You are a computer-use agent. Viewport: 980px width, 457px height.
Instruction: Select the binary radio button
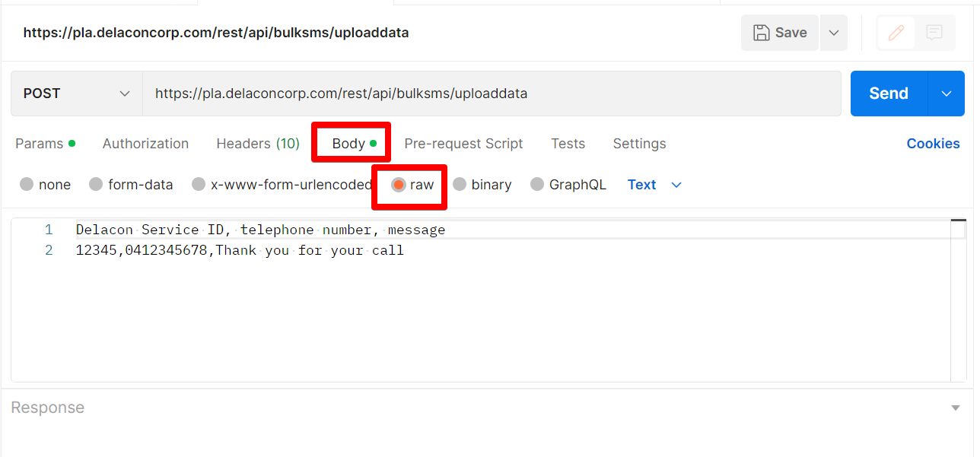[x=460, y=184]
